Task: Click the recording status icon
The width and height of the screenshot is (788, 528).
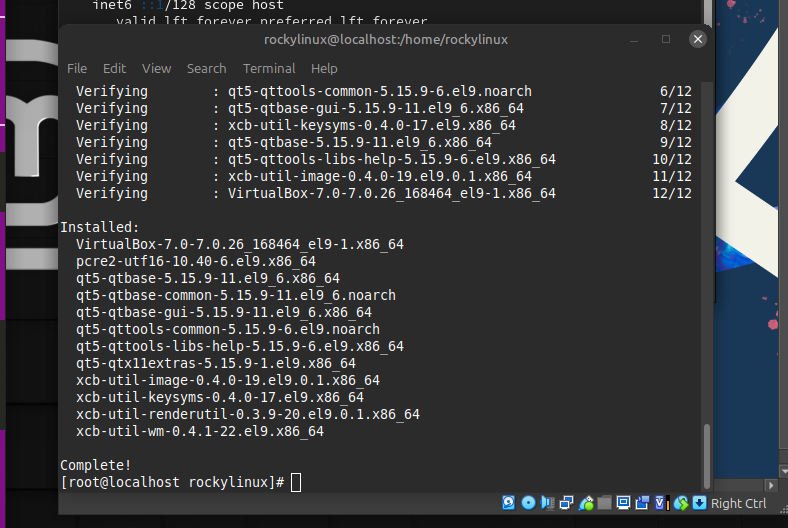Action: pyautogui.click(x=643, y=503)
